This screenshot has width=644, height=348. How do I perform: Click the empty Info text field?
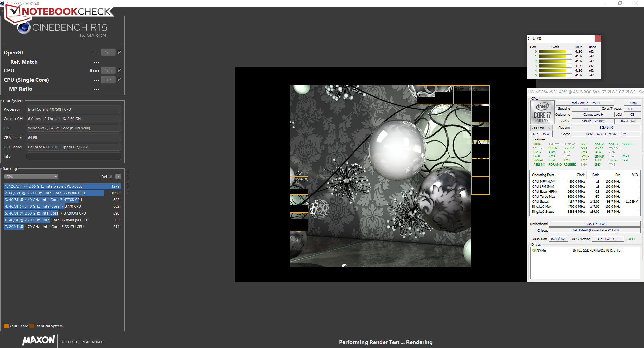coord(73,156)
